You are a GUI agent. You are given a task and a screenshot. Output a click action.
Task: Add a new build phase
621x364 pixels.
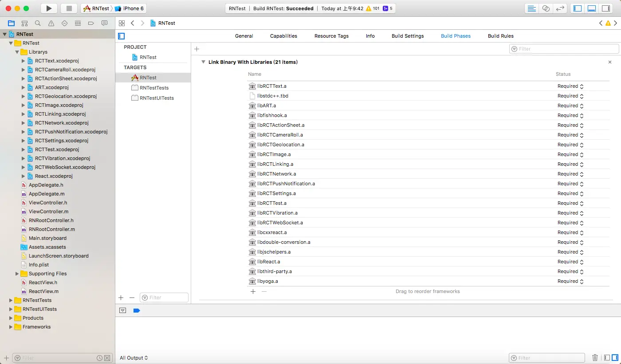[x=197, y=49]
